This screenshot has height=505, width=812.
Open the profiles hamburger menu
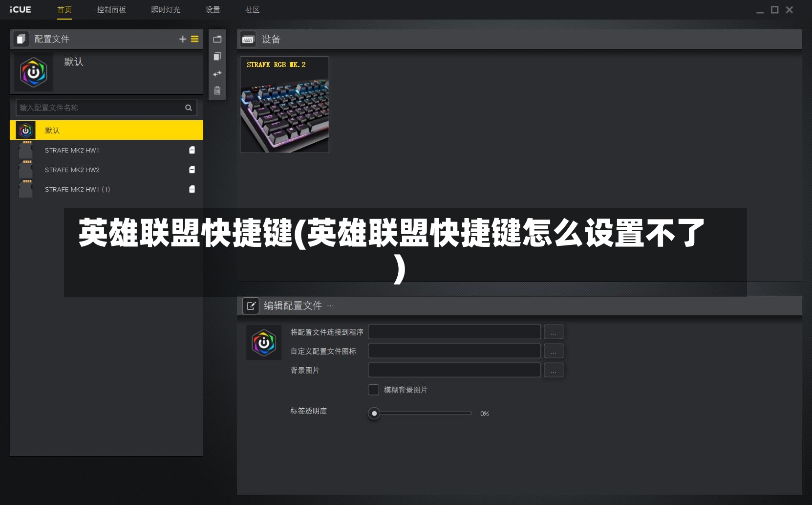(194, 39)
